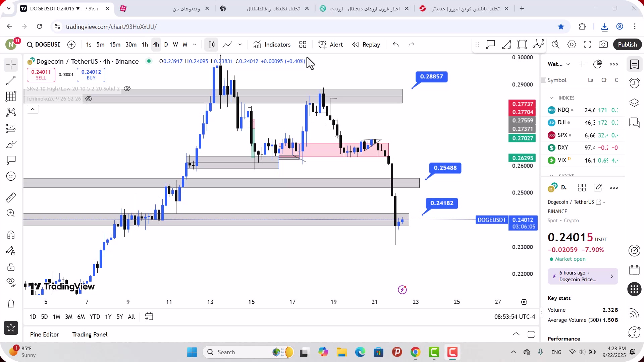Screen dimensions: 644x362
Task: Toggle hide all drawings eye icon
Action: [x=11, y=283]
